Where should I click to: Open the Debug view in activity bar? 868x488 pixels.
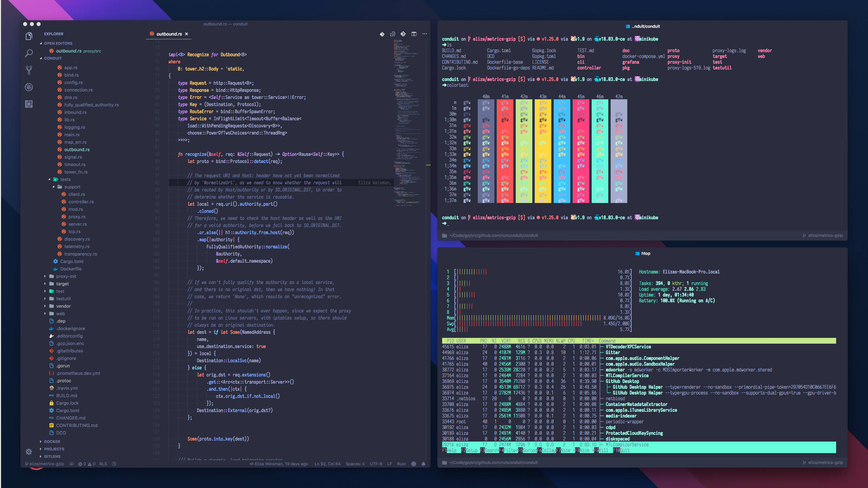29,87
